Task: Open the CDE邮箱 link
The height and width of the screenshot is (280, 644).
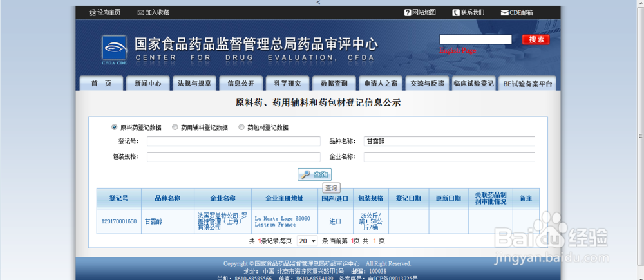Action: [521, 13]
